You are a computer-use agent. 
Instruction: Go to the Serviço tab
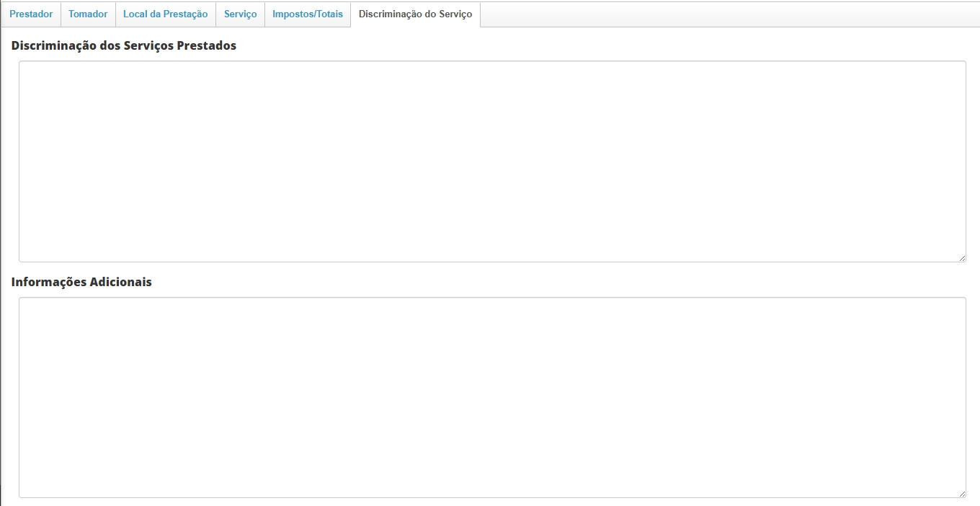[240, 14]
